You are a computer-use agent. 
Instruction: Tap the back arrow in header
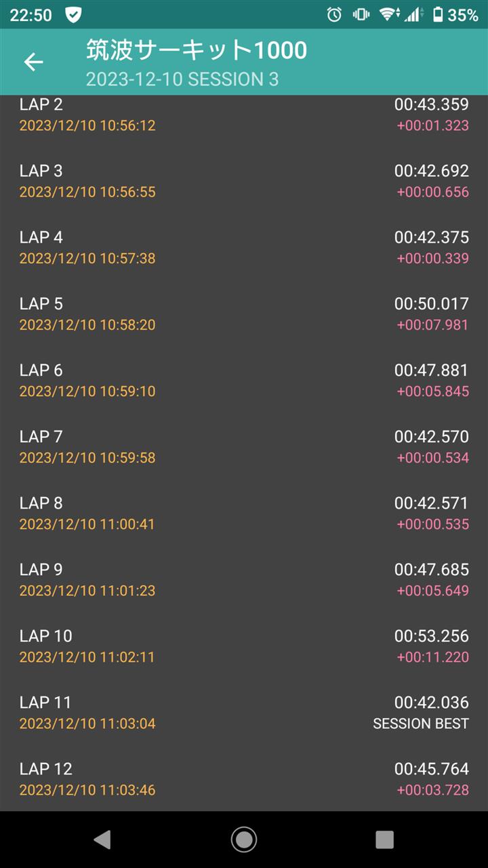(33, 62)
